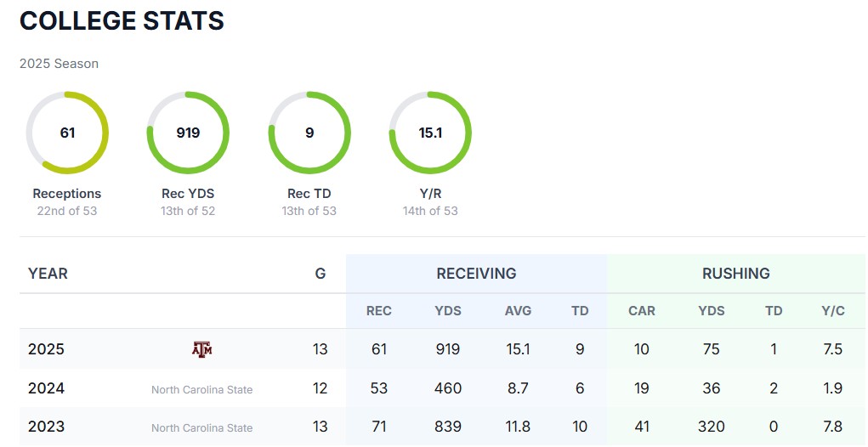Click the Y/R gauge showing 15.1
Viewport: 868px width, 447px height.
[x=430, y=133]
